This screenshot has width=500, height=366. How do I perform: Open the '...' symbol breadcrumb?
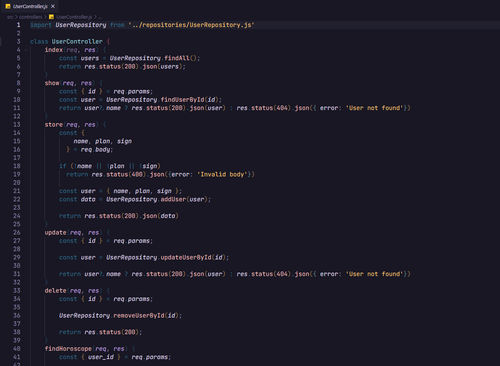click(x=100, y=17)
